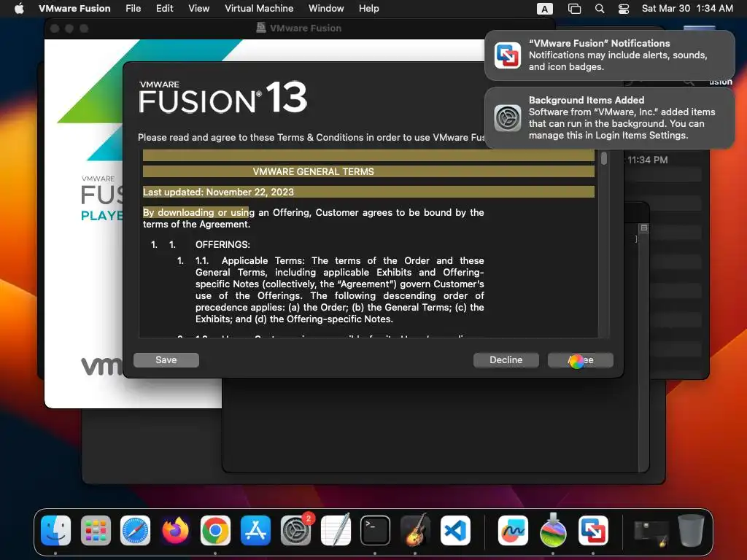
Task: Open the minimized window thumbnail in Dock
Action: tap(651, 532)
